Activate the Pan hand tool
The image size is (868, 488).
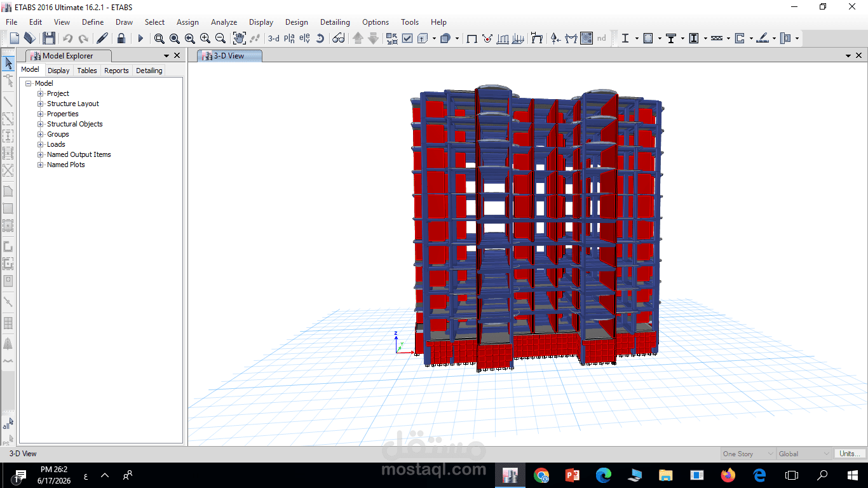pos(239,38)
